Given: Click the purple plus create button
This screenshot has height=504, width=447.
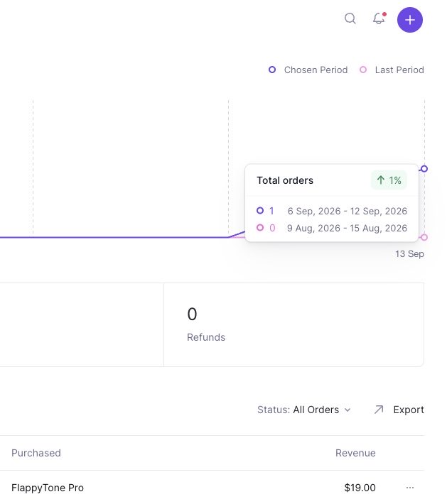Looking at the screenshot, I should click(x=409, y=20).
